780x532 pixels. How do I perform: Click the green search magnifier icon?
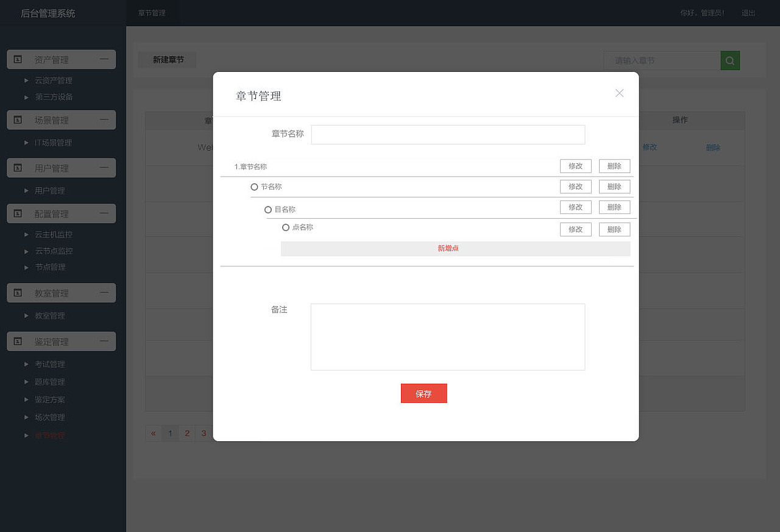click(730, 60)
